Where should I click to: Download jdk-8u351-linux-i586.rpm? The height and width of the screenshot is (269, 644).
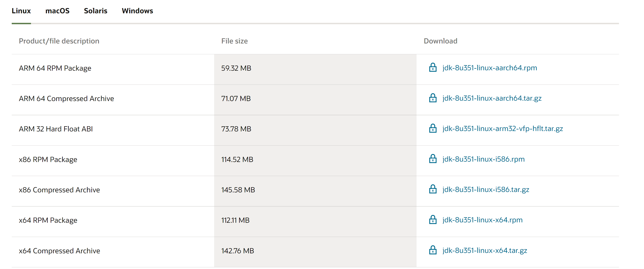[483, 159]
